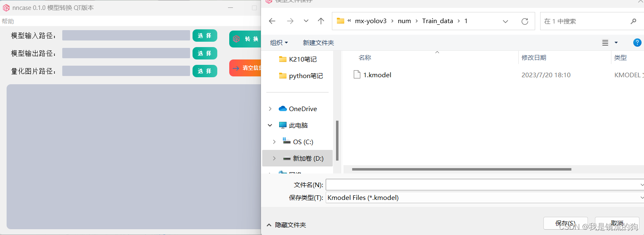
Task: Click the 文件名 input field
Action: tap(485, 184)
